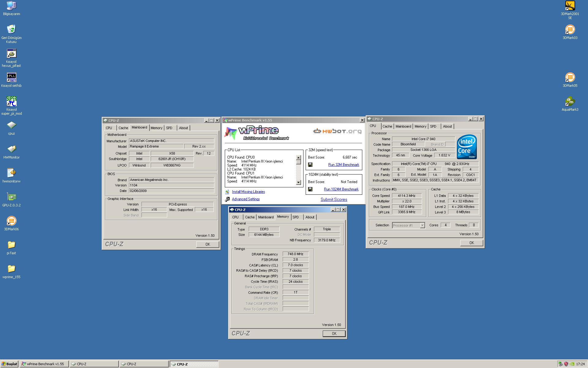Select the 3DMark2001 SE desktop icon
588x368 pixels.
point(570,6)
